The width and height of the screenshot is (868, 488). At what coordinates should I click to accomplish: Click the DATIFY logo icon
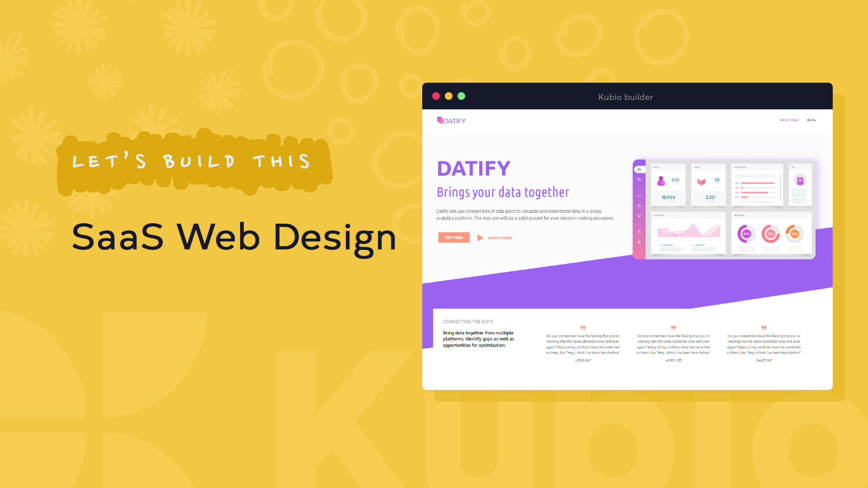[x=439, y=120]
